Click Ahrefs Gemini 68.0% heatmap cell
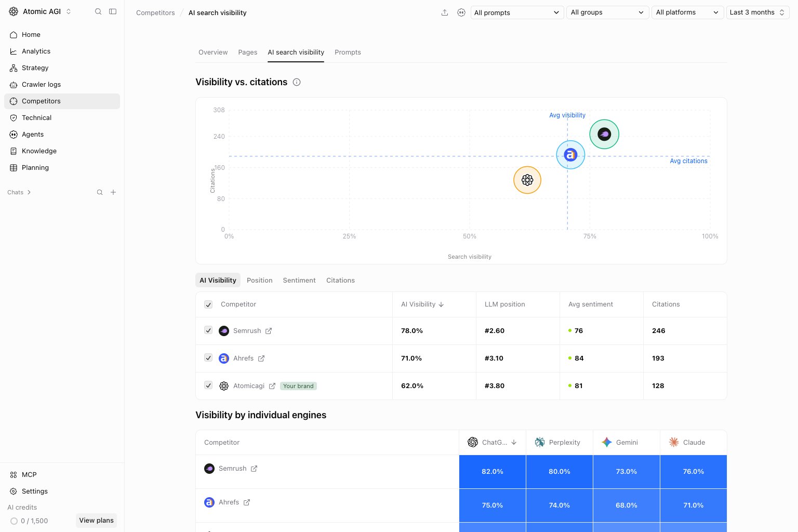798x532 pixels. (627, 506)
